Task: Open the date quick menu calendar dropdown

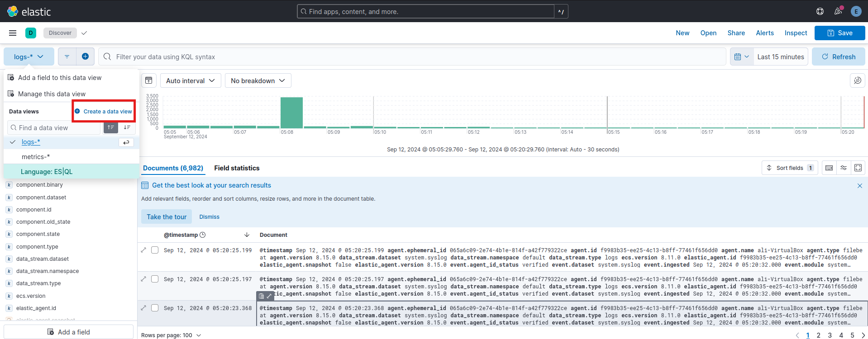Action: pos(742,56)
